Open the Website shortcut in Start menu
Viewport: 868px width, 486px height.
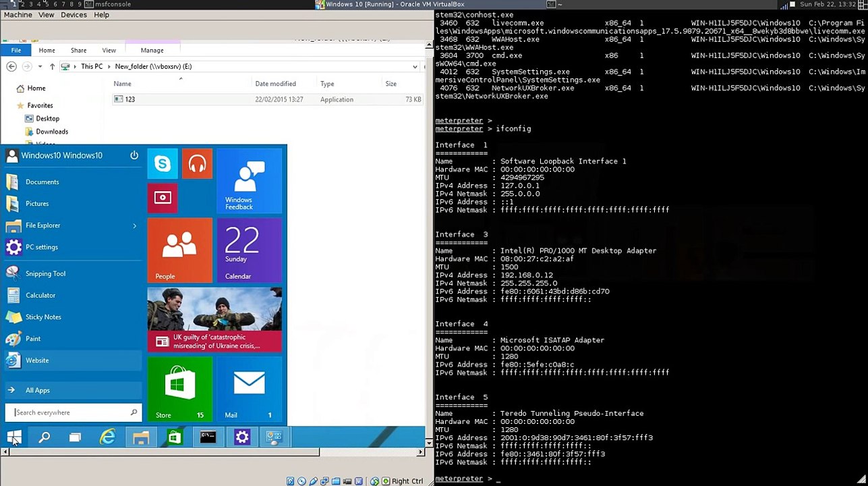click(x=72, y=360)
